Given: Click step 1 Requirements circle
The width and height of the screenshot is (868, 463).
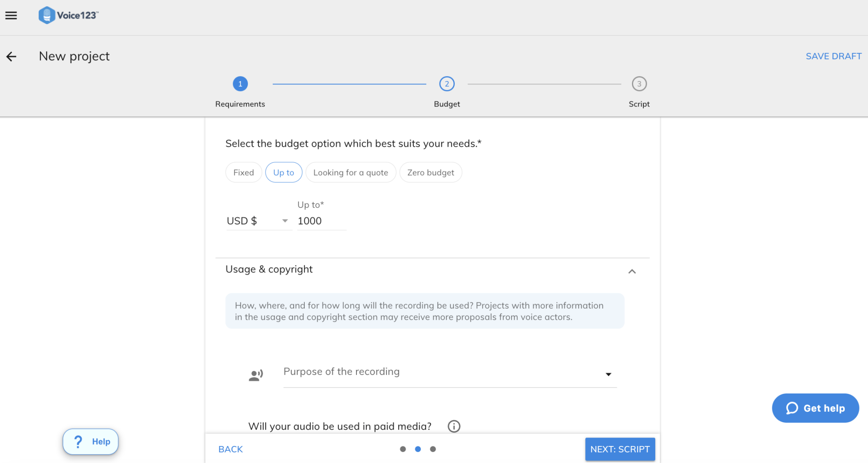Looking at the screenshot, I should click(240, 84).
